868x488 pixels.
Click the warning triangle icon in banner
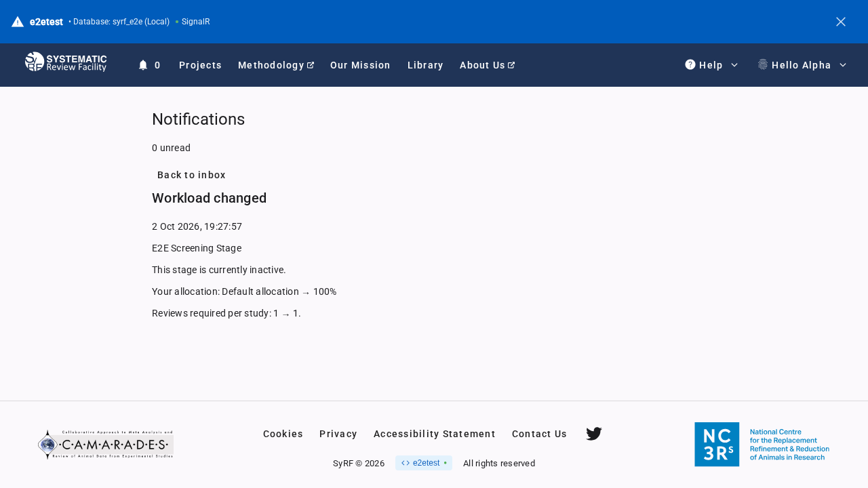pos(18,22)
